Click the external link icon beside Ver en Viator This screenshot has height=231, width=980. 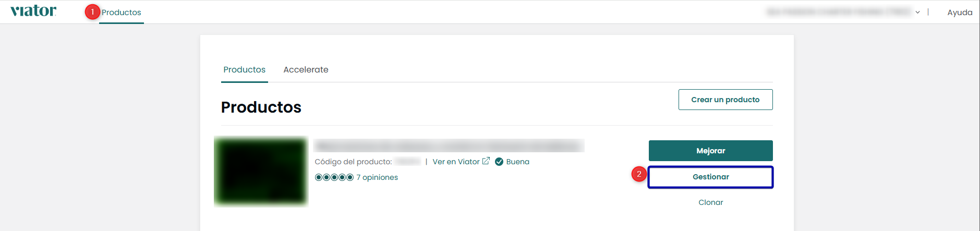[x=486, y=161]
